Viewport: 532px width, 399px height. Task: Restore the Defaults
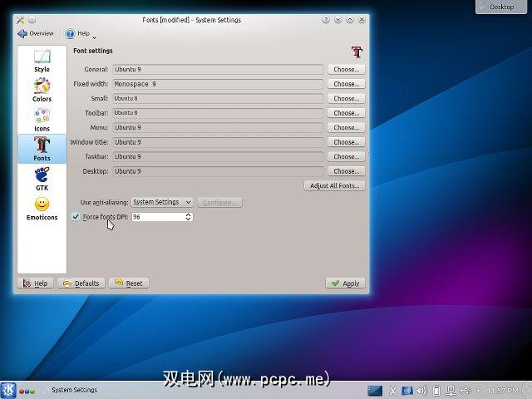click(x=81, y=283)
